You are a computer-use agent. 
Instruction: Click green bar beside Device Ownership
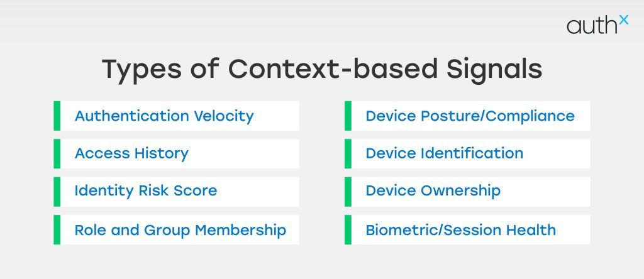pos(348,192)
